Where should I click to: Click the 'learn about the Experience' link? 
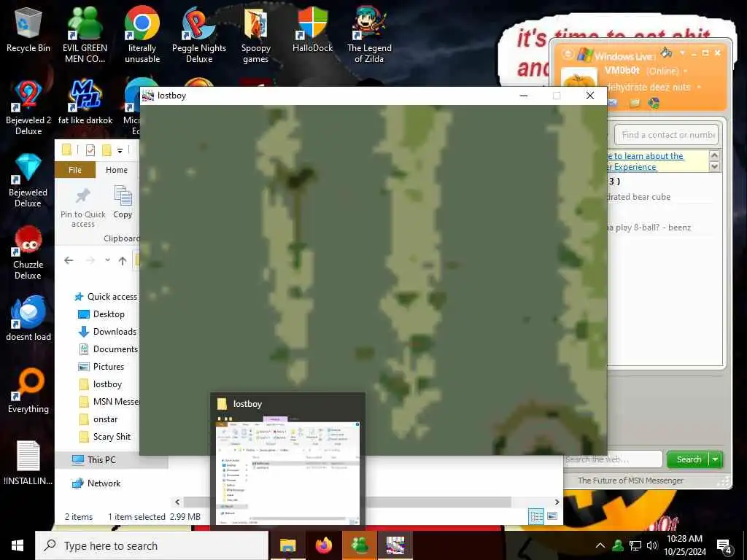[646, 161]
